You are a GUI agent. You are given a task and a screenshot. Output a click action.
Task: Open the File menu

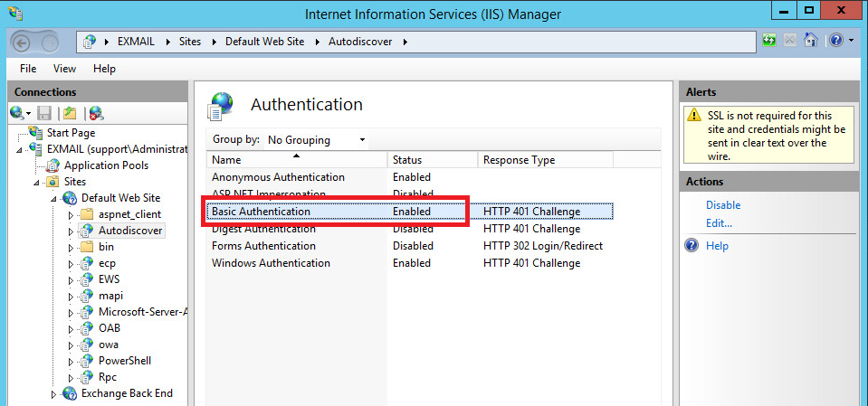pyautogui.click(x=28, y=69)
